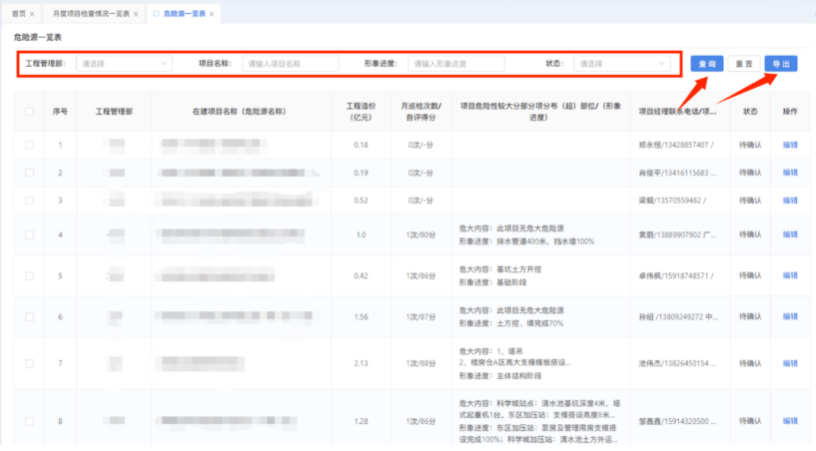Open the 月度项目检查情况一览表 tab
Viewport: 816px width, 451px height.
click(x=90, y=14)
